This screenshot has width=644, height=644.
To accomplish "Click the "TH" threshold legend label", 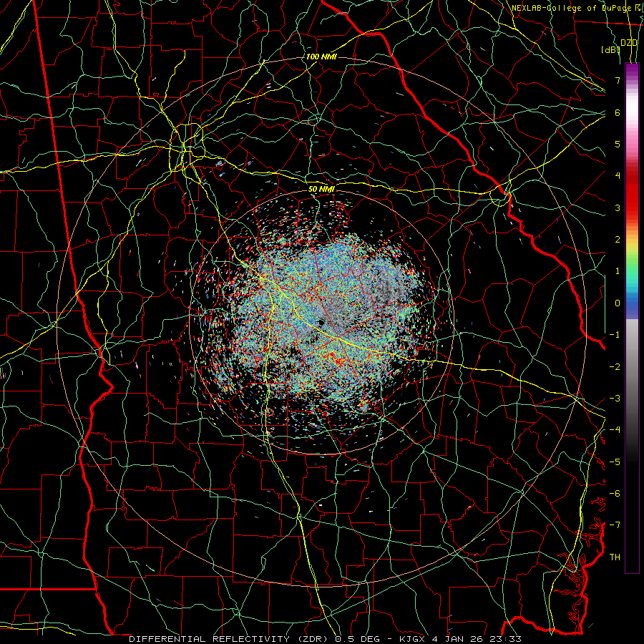I will coord(615,557).
